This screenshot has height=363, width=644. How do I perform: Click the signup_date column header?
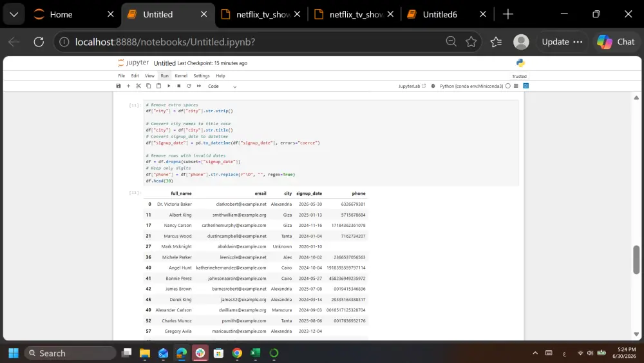point(309,193)
